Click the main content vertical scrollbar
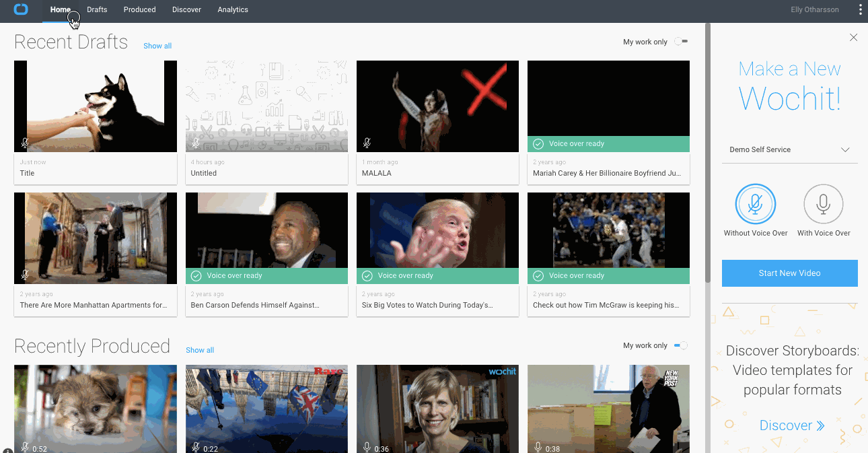 click(707, 153)
